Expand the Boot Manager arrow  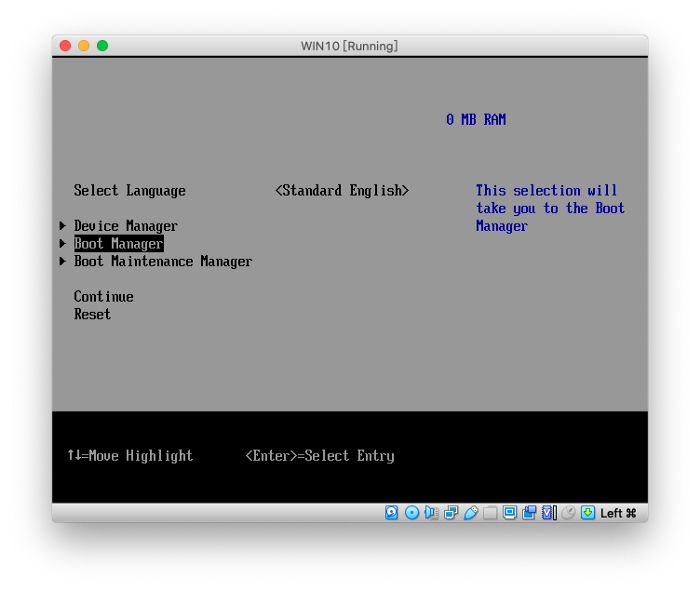pos(63,244)
